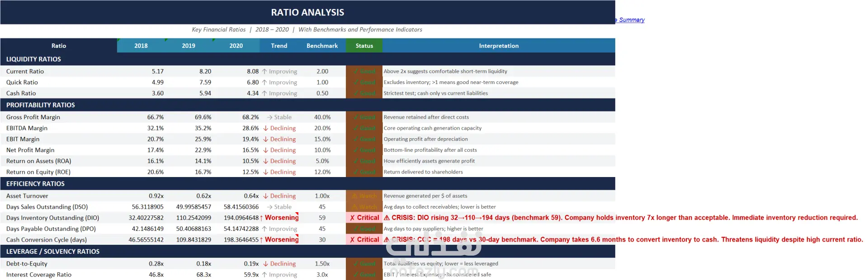Select the 2020 column header

click(x=236, y=46)
